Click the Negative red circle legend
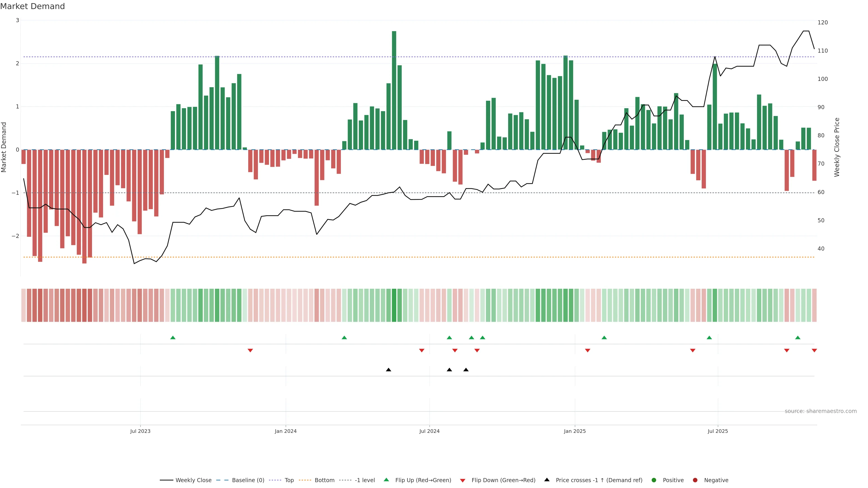 695,480
